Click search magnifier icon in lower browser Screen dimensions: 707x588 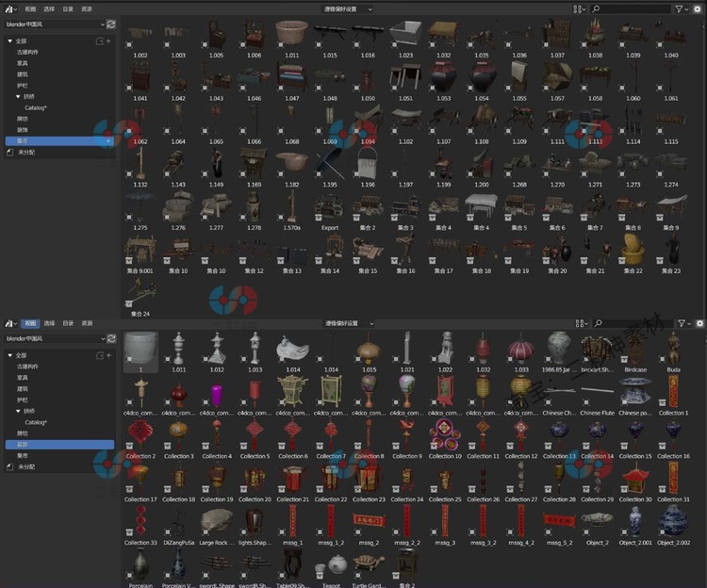(598, 323)
